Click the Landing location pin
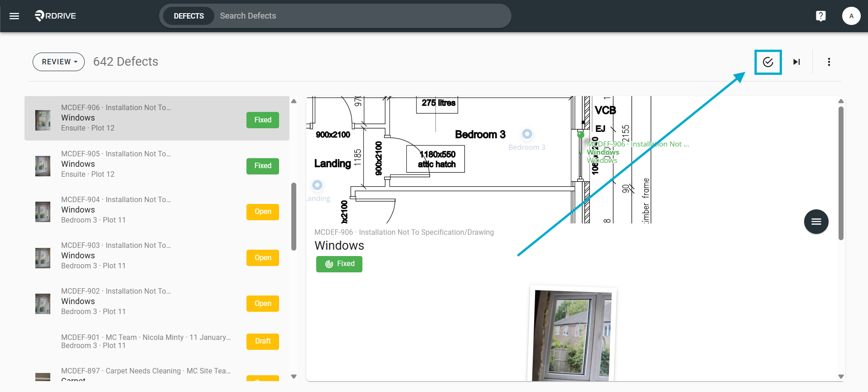 317,185
